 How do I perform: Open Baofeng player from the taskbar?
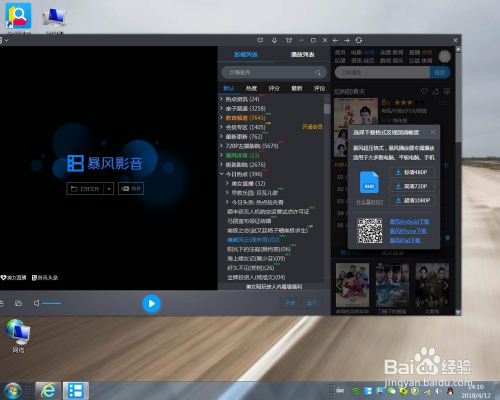(x=76, y=391)
